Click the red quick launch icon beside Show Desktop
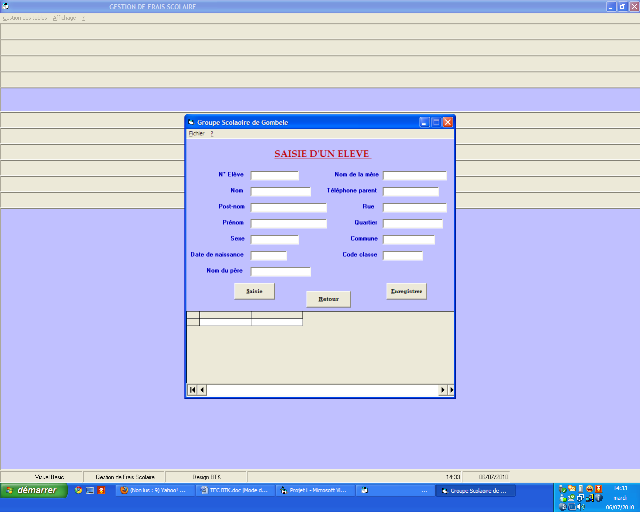The height and width of the screenshot is (512, 640). 101,490
